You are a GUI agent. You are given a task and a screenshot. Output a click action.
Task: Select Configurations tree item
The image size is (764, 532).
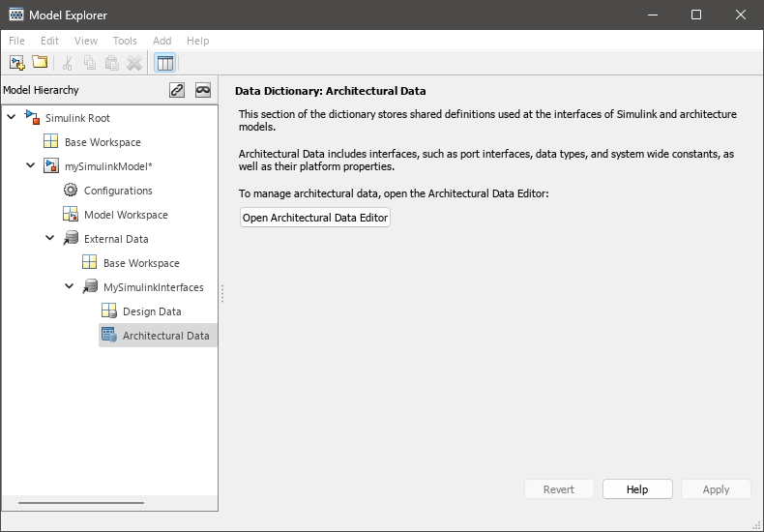(x=118, y=191)
